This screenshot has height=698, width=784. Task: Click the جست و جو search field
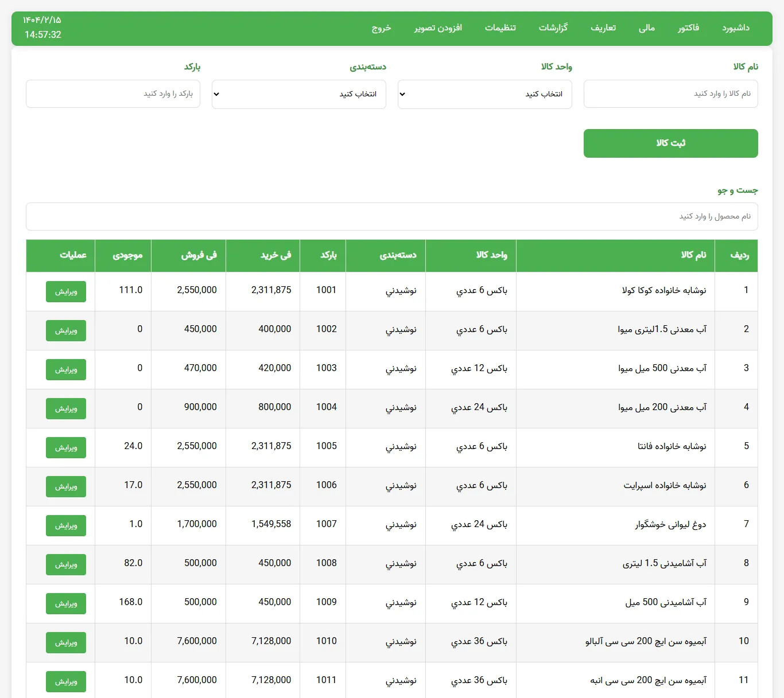392,216
